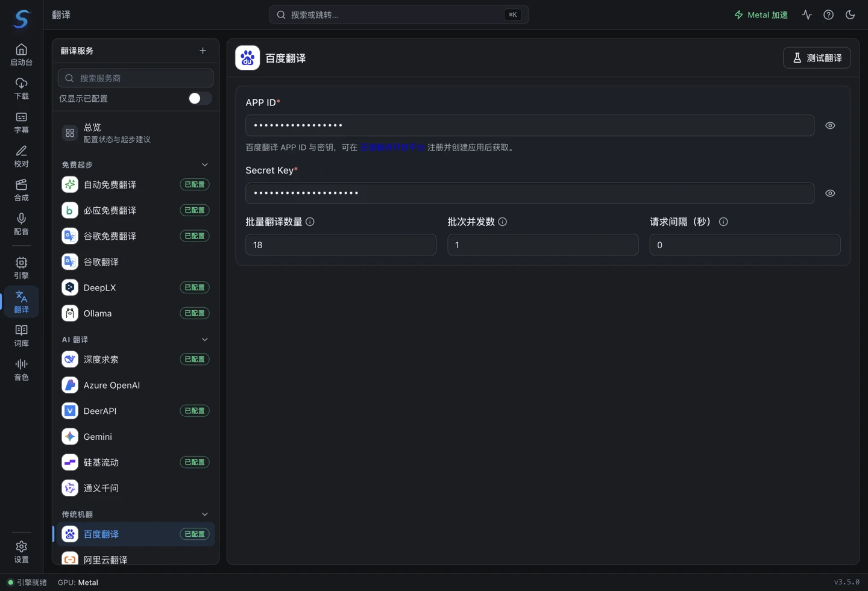Select 自动免费翻译 service
868x591 pixels.
click(136, 184)
